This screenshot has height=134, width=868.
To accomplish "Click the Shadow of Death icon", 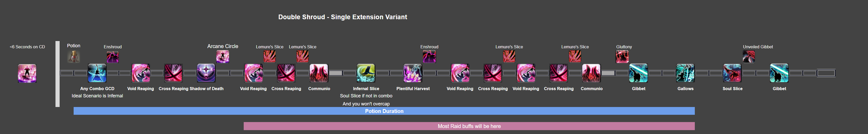I will 206,73.
